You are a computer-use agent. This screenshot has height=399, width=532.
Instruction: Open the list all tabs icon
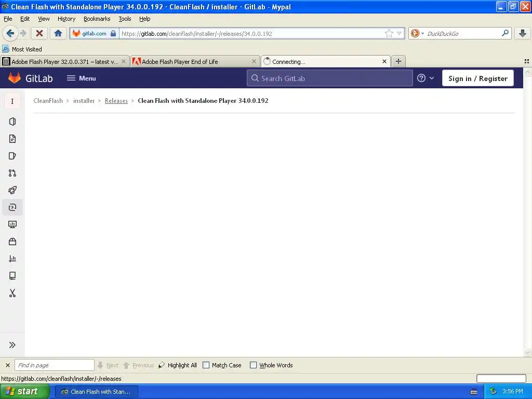coord(527,61)
